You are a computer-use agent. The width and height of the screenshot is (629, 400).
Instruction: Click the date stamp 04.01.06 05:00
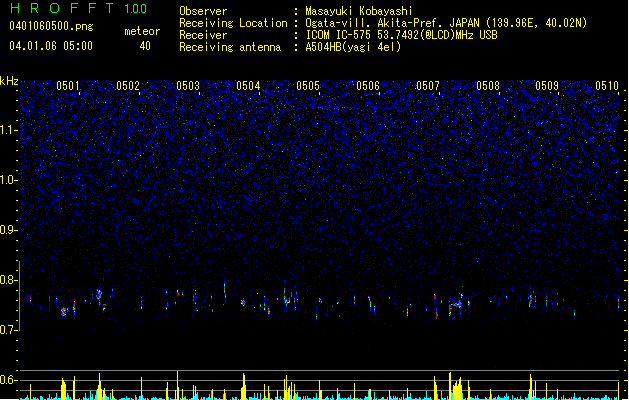pyautogui.click(x=51, y=46)
